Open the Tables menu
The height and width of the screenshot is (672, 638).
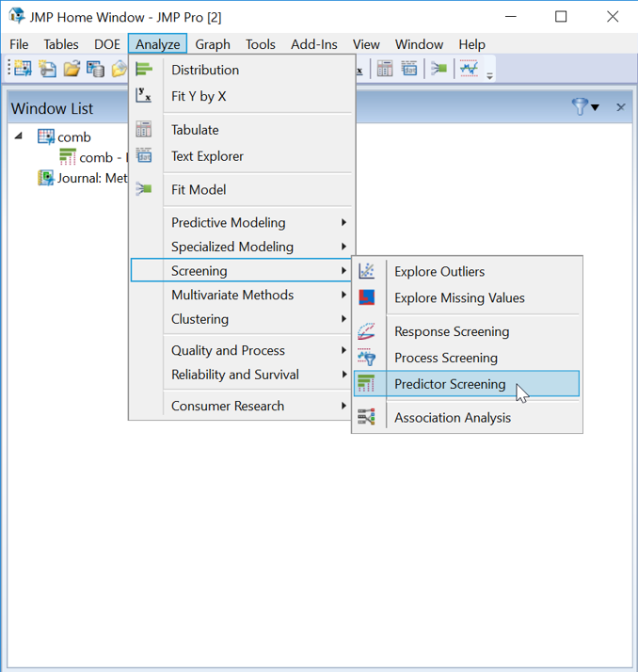(61, 44)
